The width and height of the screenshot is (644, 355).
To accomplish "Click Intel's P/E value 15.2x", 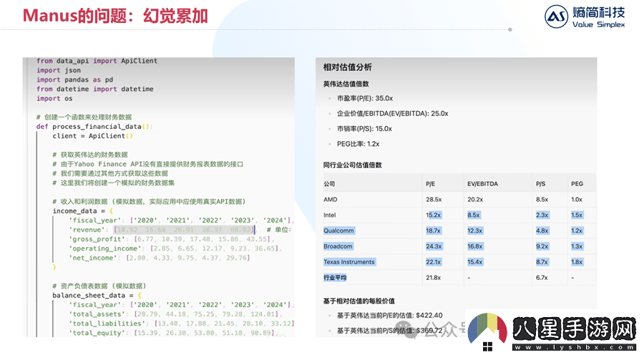I will 434,215.
